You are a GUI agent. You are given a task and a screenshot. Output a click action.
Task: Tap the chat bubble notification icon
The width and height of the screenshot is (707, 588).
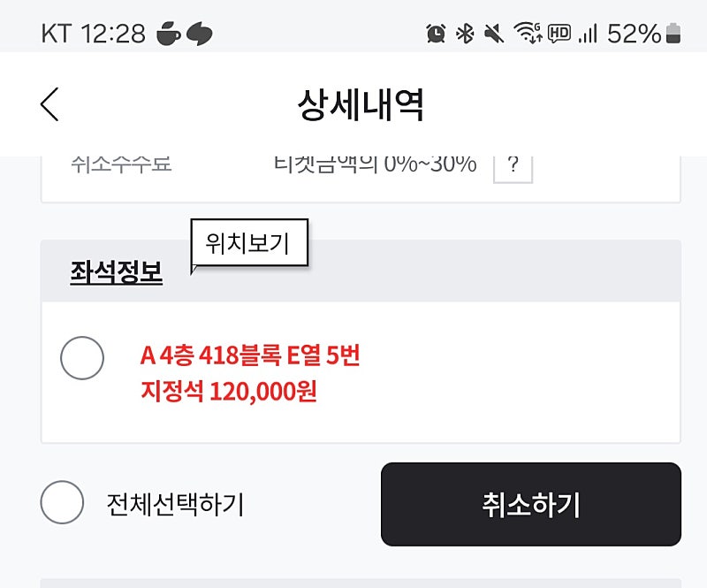point(200,34)
